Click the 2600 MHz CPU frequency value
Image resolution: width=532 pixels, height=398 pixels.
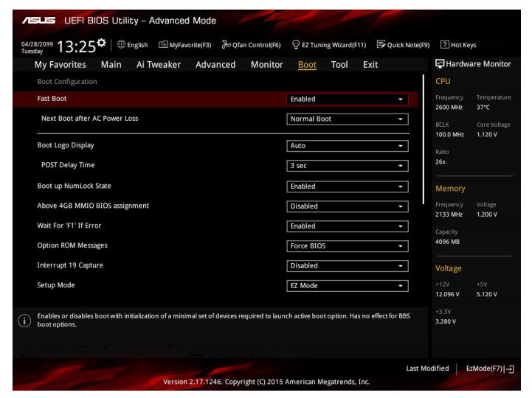coord(449,107)
